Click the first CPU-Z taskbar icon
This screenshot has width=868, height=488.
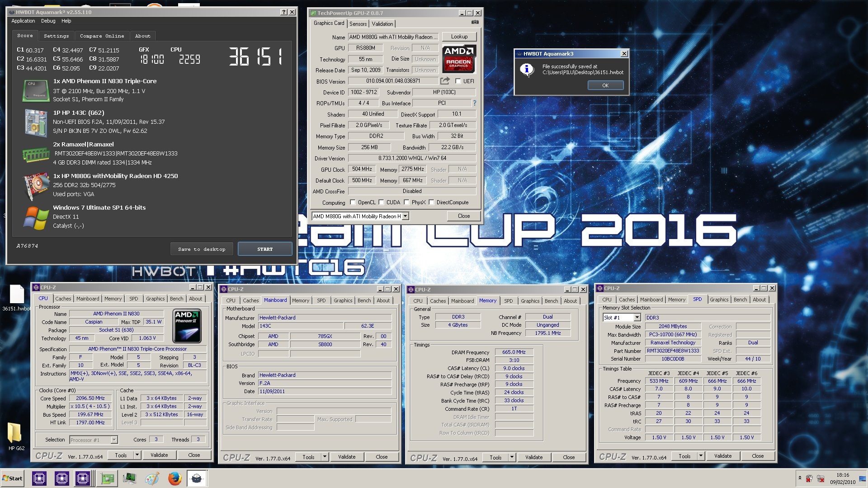click(x=39, y=479)
